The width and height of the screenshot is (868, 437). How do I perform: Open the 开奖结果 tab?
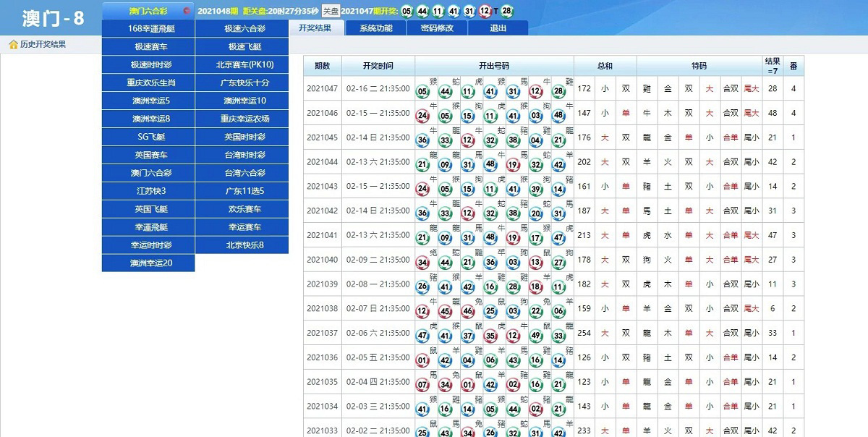click(315, 28)
